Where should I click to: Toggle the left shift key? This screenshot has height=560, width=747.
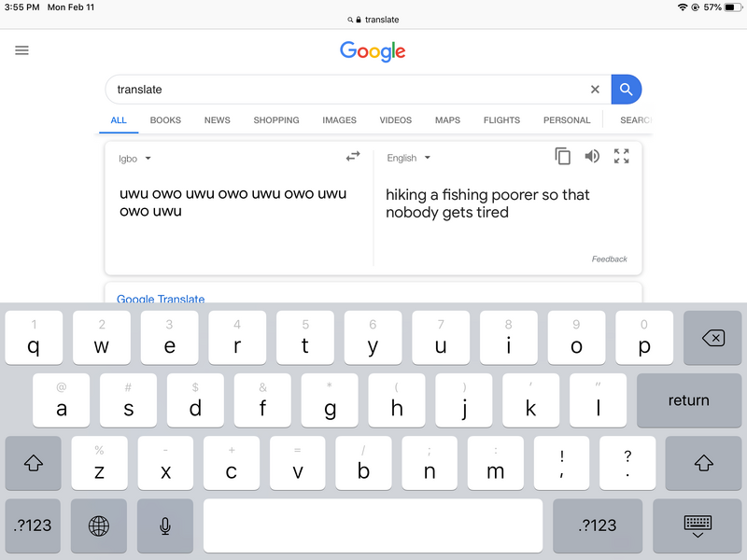[x=34, y=463]
